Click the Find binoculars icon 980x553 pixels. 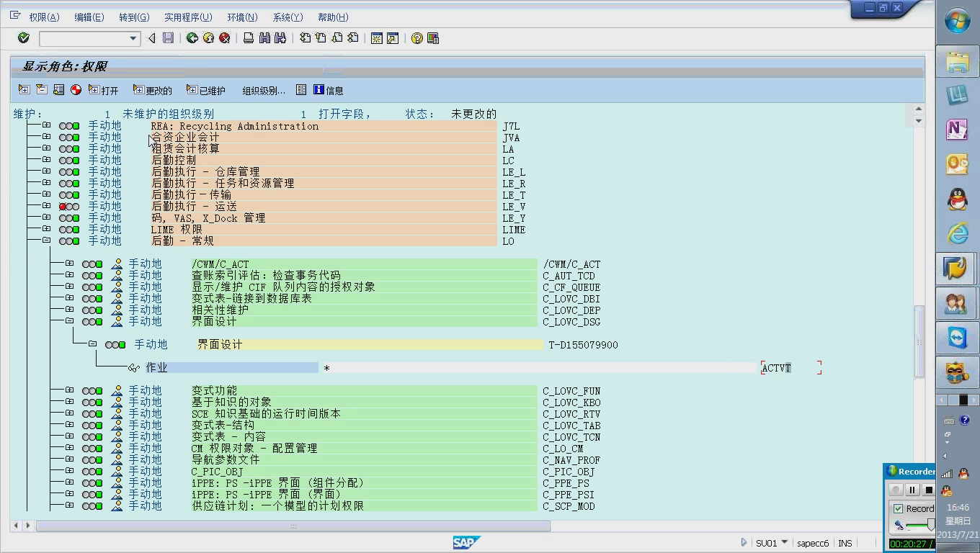coord(264,38)
